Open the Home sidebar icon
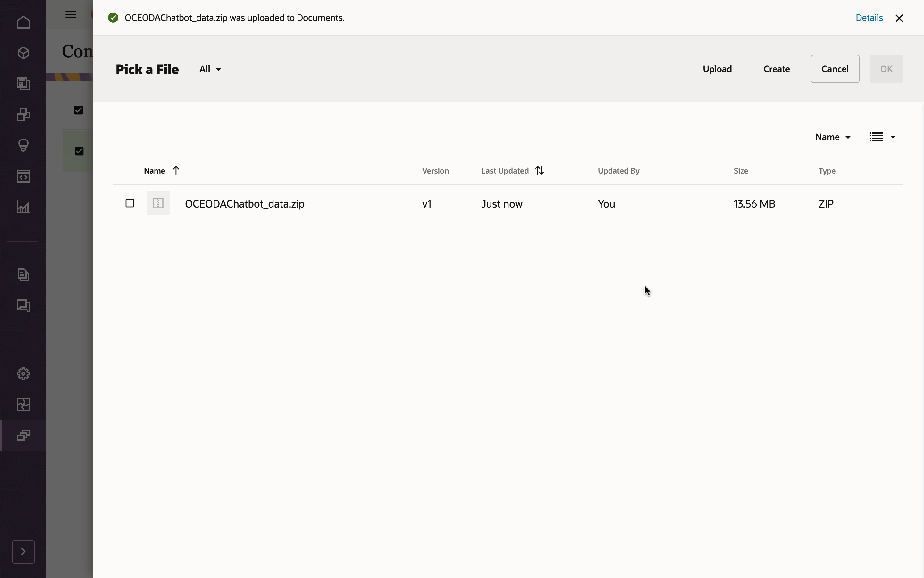 click(23, 22)
